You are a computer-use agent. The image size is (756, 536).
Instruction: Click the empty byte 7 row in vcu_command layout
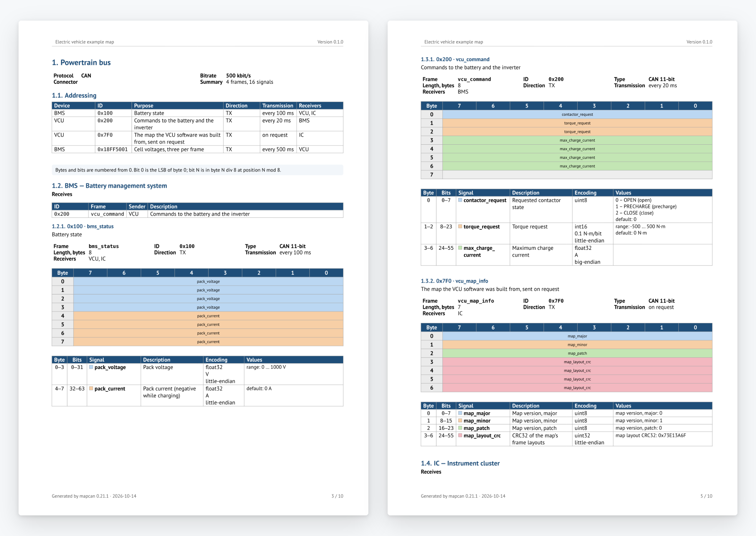point(577,175)
